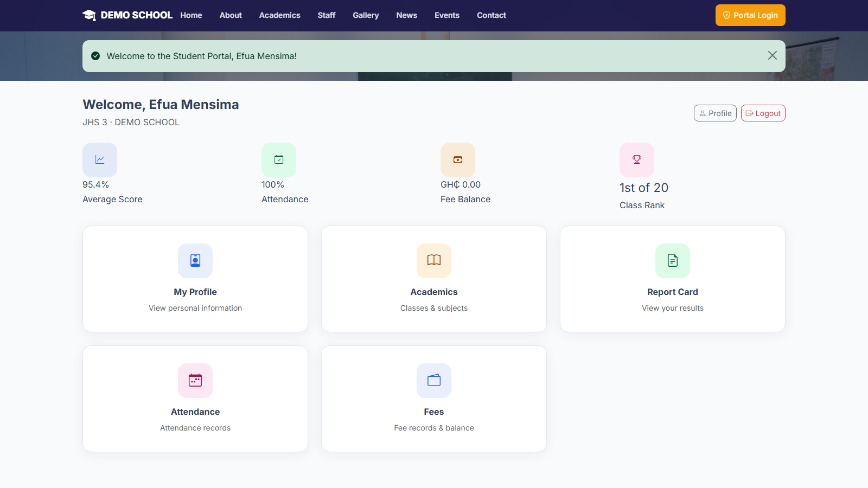This screenshot has width=868, height=488.
Task: Click the green success checkmark icon
Action: (x=95, y=56)
